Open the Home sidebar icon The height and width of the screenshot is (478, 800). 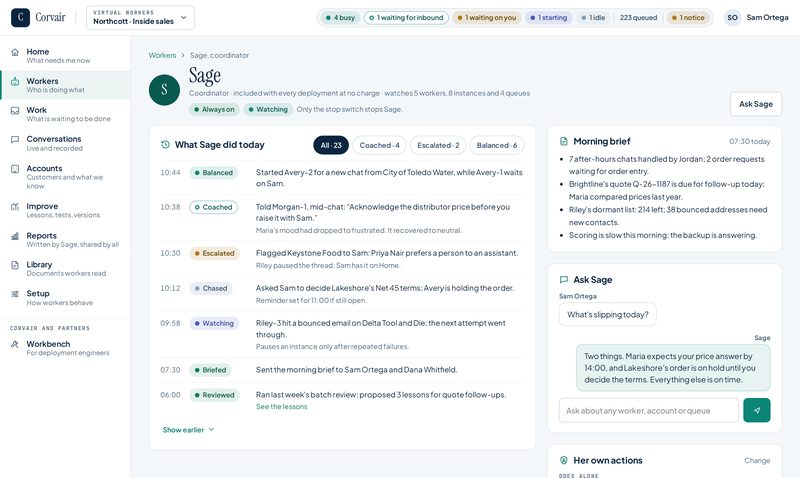tap(15, 52)
